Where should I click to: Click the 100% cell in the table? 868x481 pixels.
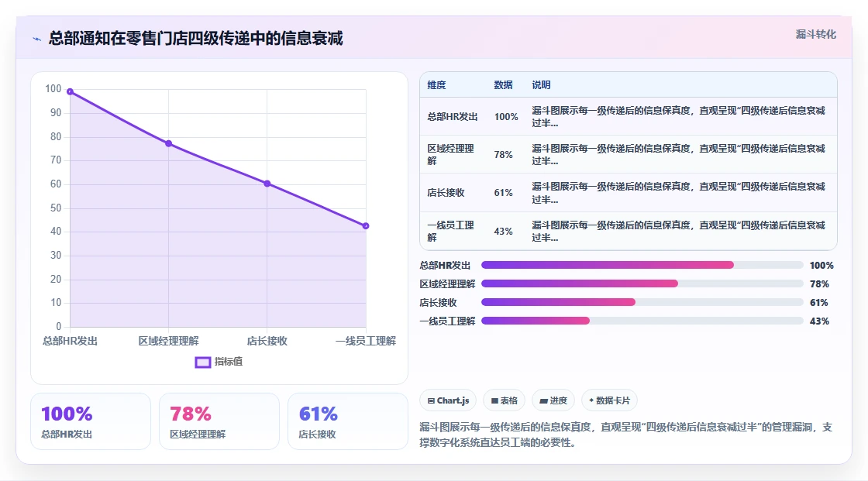pyautogui.click(x=506, y=117)
